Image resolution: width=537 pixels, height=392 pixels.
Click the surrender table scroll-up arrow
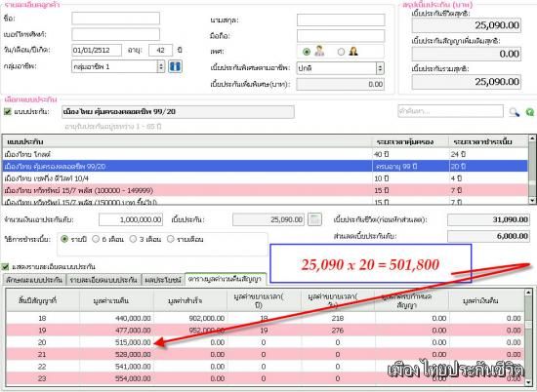coord(528,293)
